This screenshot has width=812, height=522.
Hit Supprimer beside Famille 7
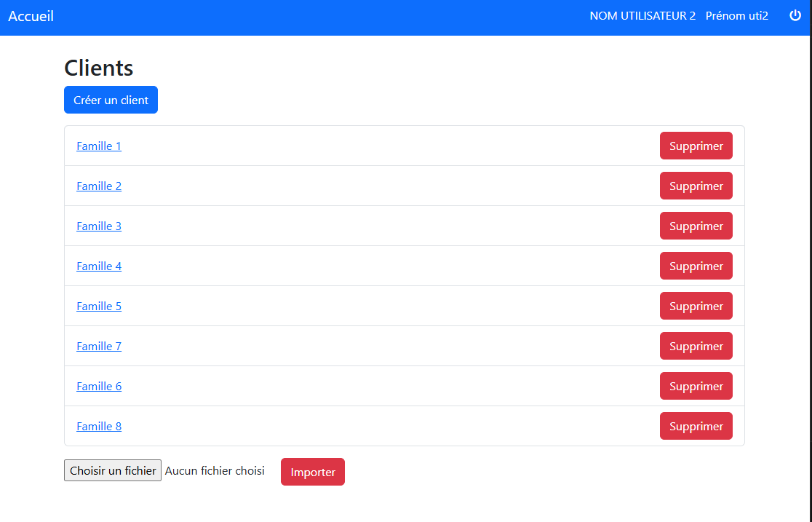[x=696, y=346]
